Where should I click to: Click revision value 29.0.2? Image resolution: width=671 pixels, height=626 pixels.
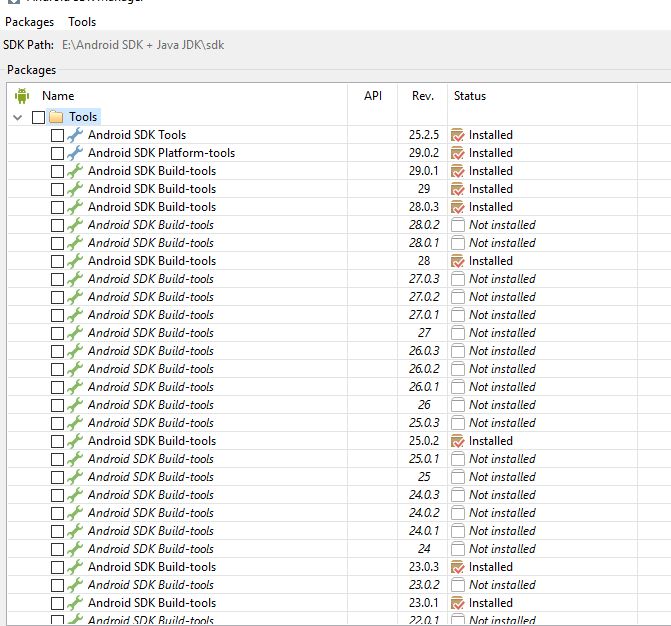click(424, 153)
